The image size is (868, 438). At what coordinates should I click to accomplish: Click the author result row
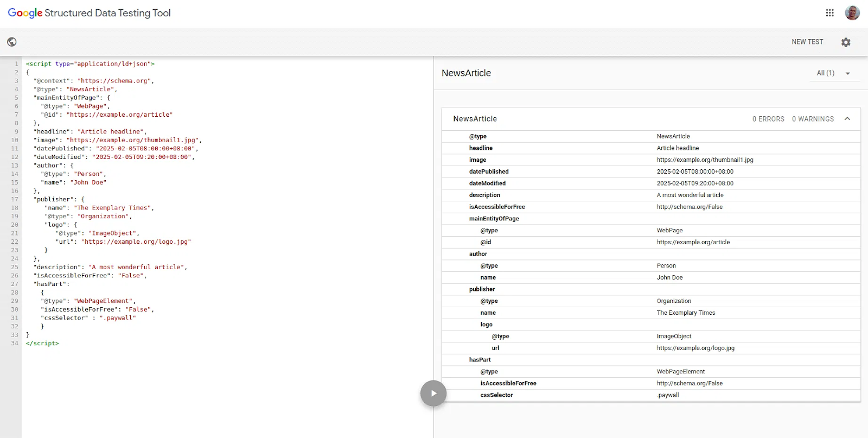tap(651, 254)
